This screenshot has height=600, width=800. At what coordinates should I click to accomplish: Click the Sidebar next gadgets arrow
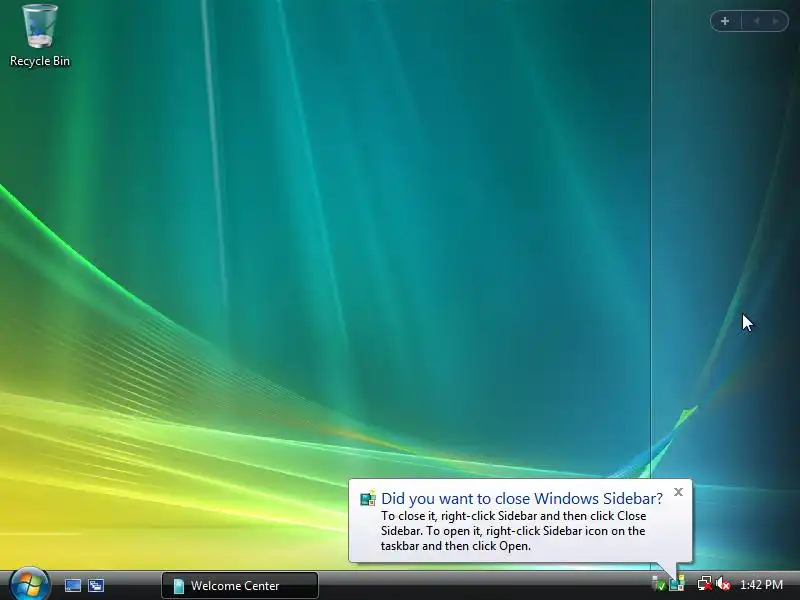[776, 21]
